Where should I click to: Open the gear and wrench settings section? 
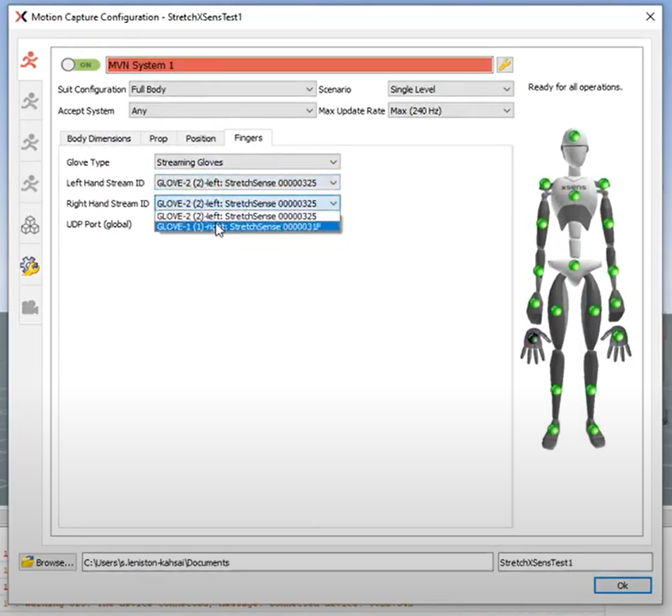coord(30,266)
